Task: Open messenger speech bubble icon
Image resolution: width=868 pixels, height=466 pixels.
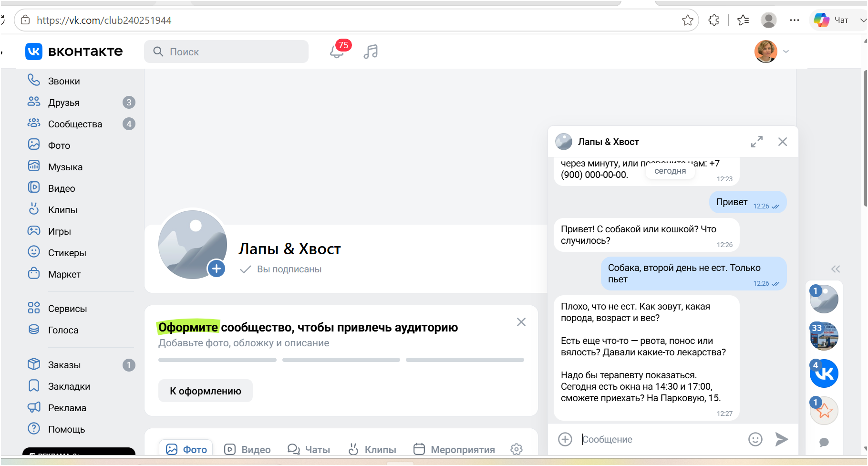Action: point(824,442)
